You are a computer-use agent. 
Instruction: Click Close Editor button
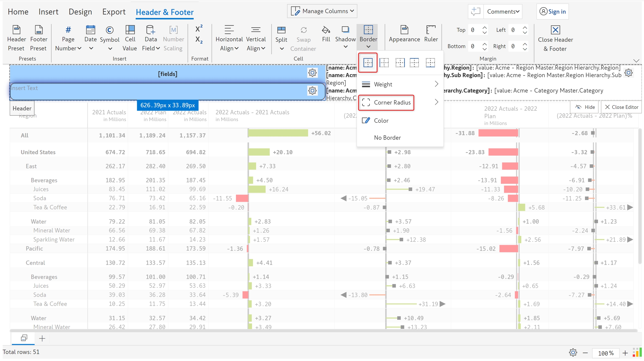[621, 107]
